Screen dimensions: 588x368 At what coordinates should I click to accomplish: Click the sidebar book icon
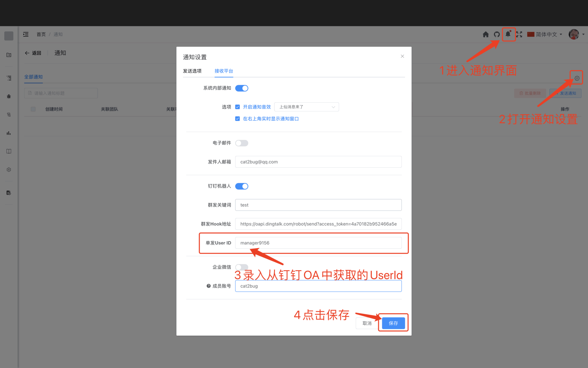[9, 151]
